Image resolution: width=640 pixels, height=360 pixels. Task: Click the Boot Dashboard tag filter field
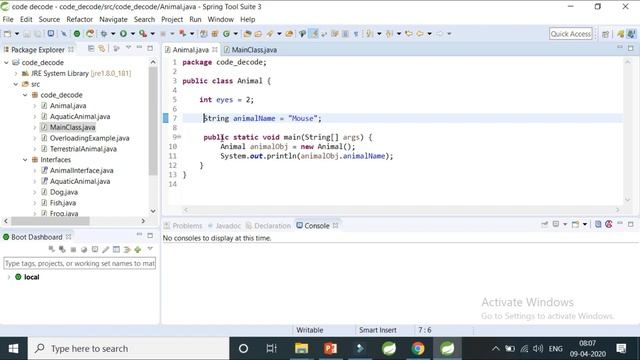coord(80,263)
